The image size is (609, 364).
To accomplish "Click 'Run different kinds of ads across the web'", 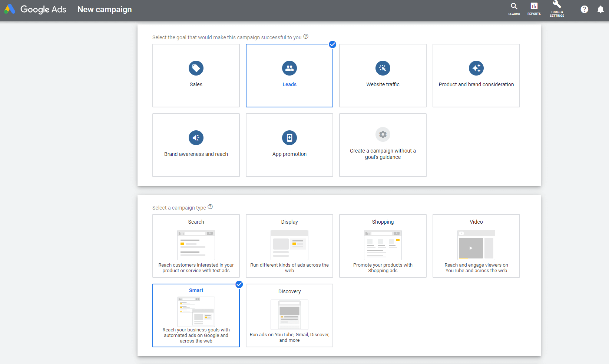I will [289, 268].
